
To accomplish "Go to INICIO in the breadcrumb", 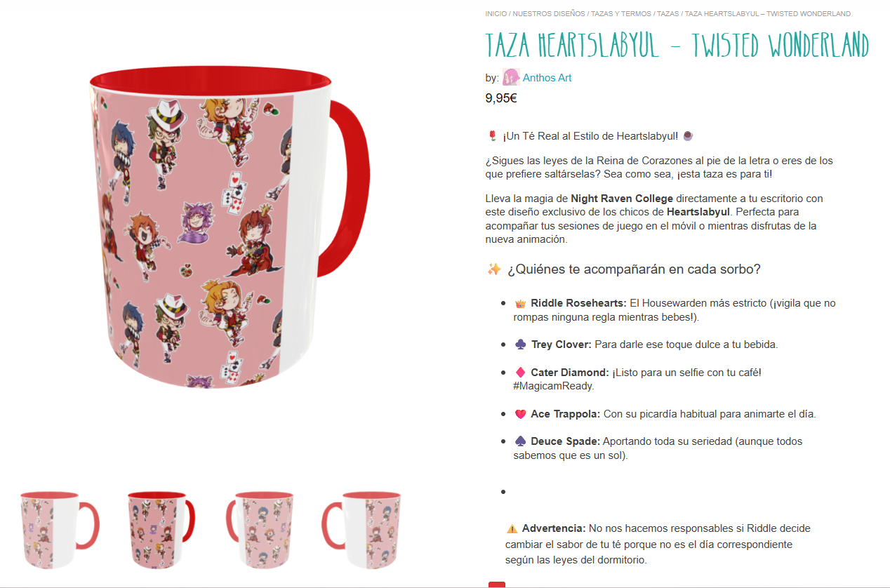I will click(496, 13).
